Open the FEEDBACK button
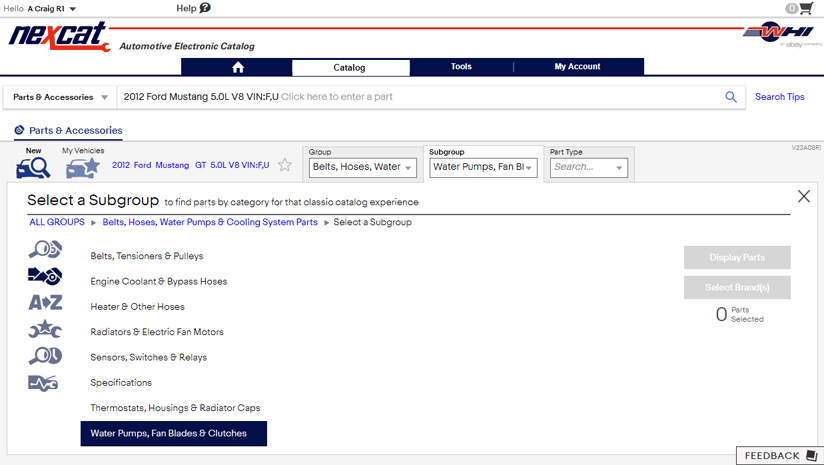Viewport: 824px width, 465px height. click(x=780, y=456)
